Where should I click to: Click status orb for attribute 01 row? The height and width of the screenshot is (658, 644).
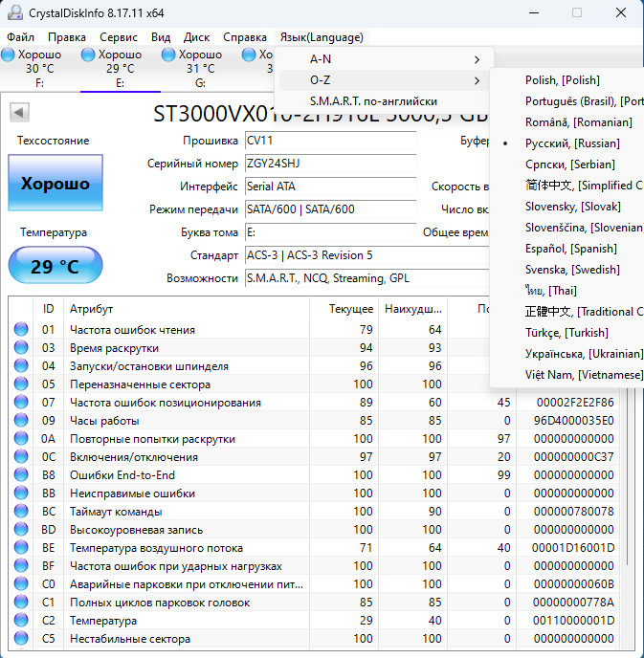coord(21,329)
